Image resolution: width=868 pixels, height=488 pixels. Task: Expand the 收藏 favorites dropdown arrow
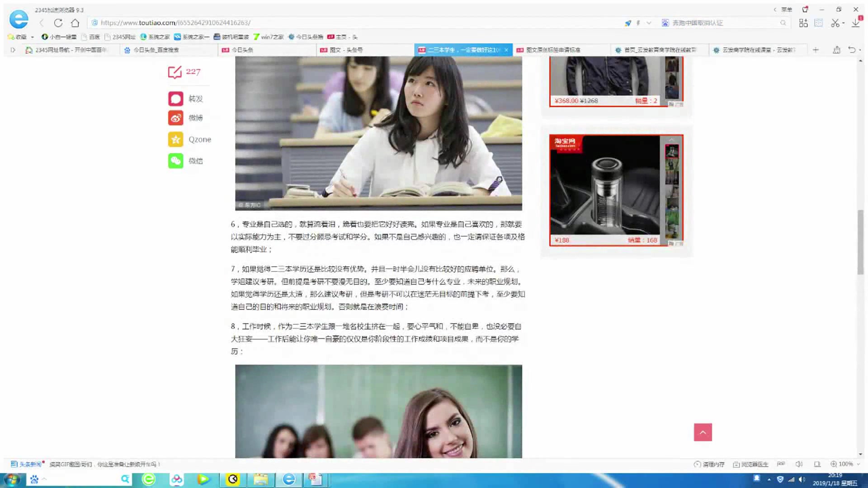pos(33,37)
